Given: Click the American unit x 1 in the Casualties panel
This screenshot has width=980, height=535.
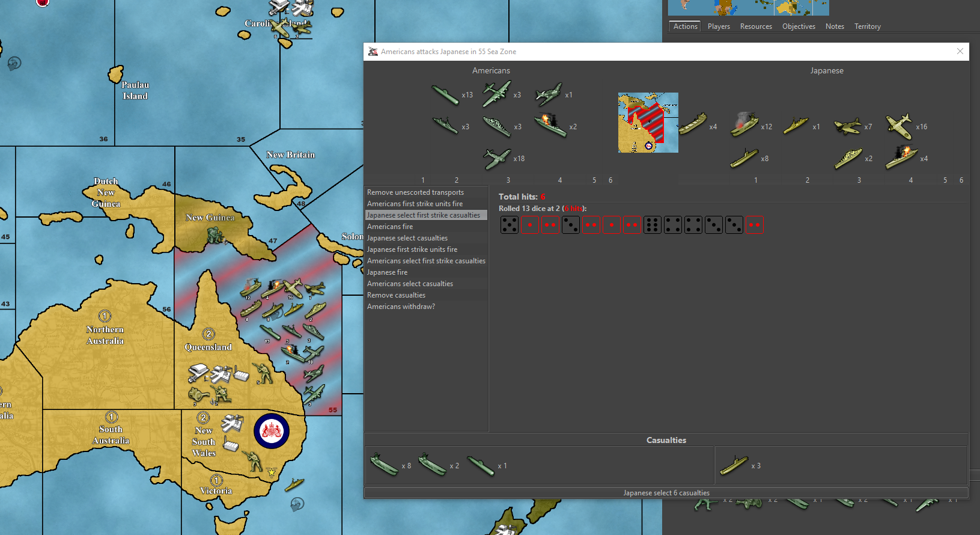Looking at the screenshot, I should click(481, 465).
